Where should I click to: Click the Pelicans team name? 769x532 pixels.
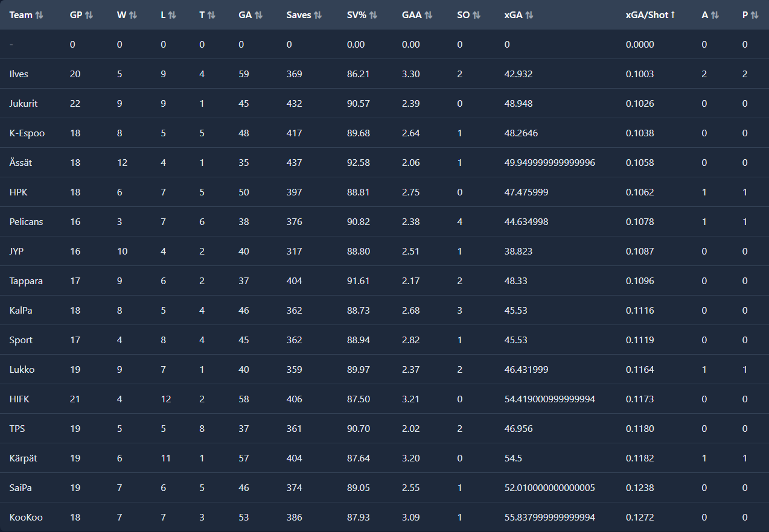[x=26, y=222]
